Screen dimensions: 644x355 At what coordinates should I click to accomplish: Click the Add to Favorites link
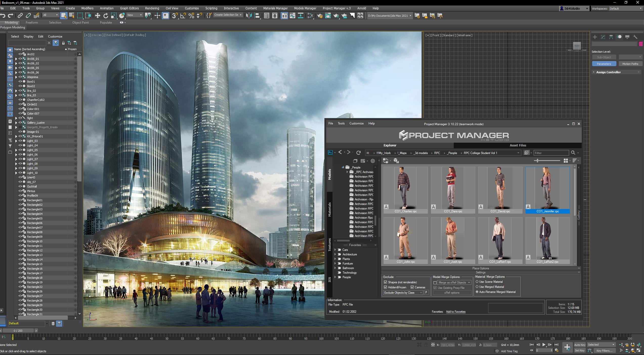pos(455,312)
